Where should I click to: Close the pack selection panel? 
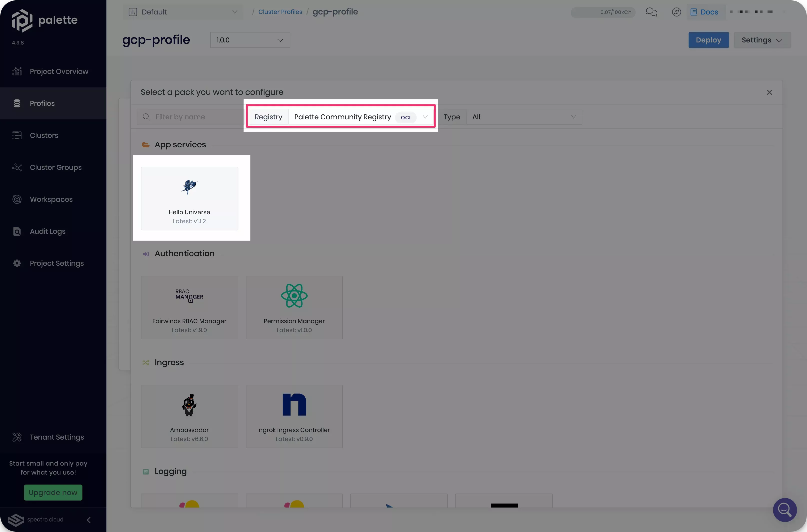coord(769,92)
